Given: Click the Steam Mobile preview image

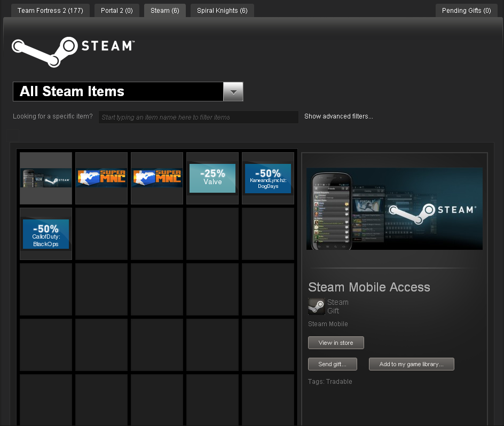Looking at the screenshot, I should coord(394,208).
